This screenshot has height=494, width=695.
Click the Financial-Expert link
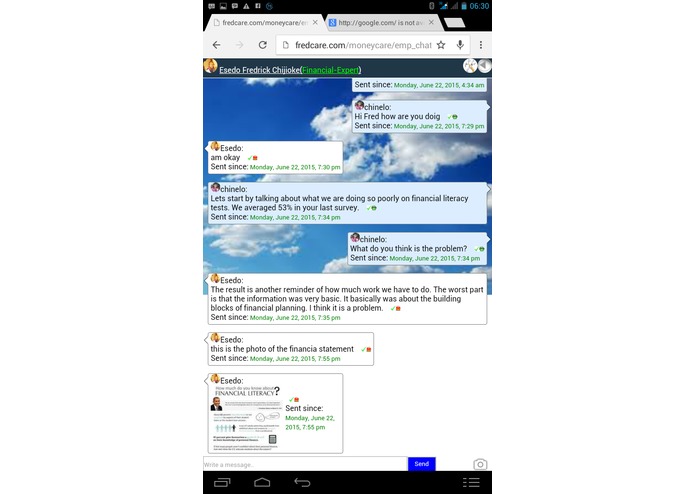[330, 70]
